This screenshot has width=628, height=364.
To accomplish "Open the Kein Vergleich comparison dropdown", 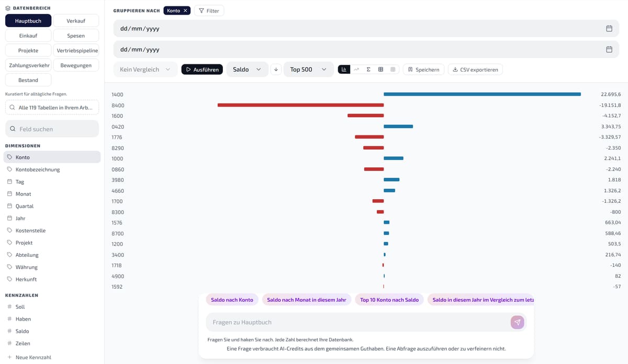I will pos(145,70).
